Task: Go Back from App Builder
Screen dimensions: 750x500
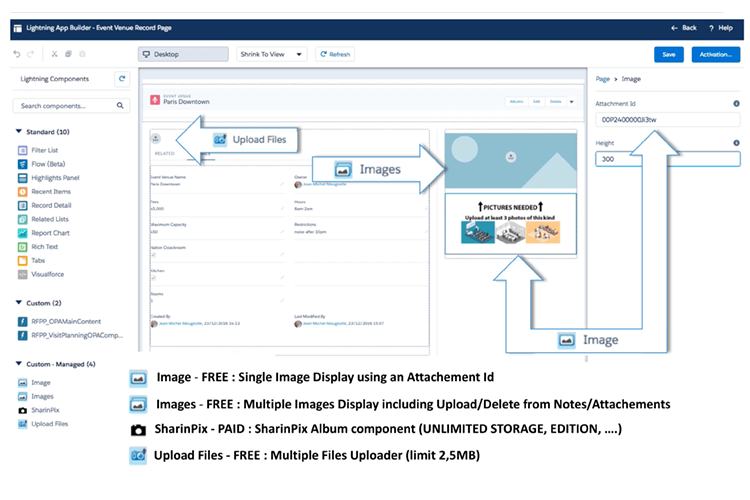Action: (684, 28)
